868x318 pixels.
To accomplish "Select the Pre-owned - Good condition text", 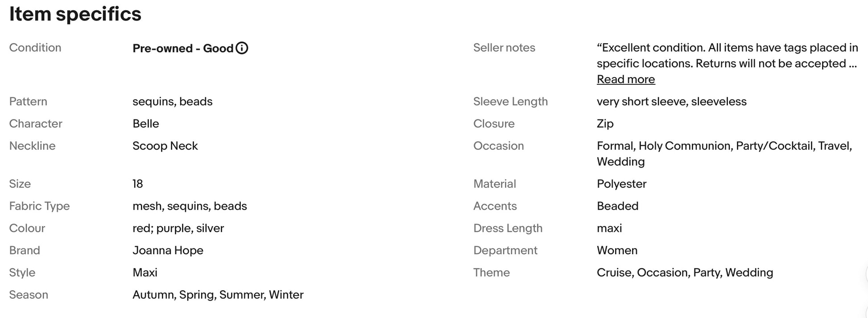I will [183, 48].
